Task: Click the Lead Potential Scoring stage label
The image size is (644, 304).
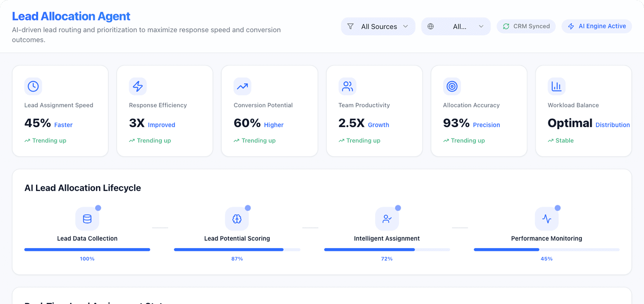Action: [237, 238]
